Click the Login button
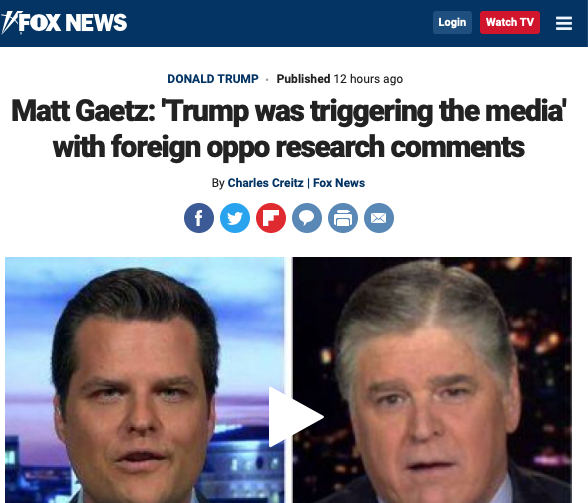588x503 pixels. [452, 23]
